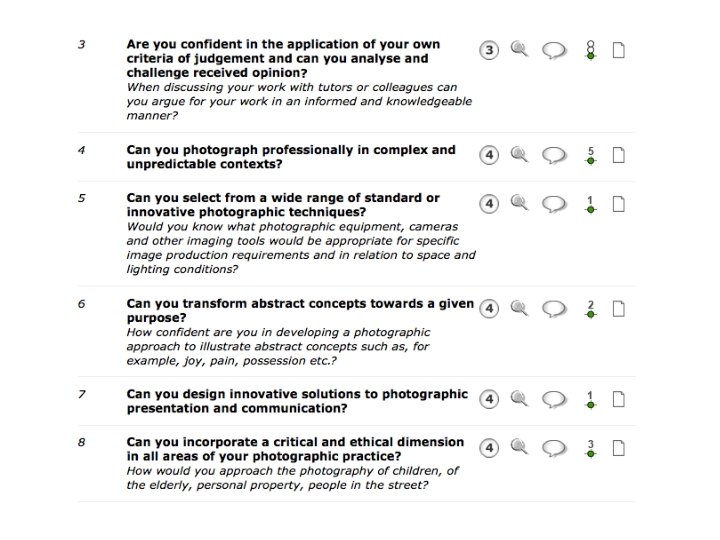The height and width of the screenshot is (540, 720).
Task: Click the circled score 4 on question 4
Action: tap(489, 155)
